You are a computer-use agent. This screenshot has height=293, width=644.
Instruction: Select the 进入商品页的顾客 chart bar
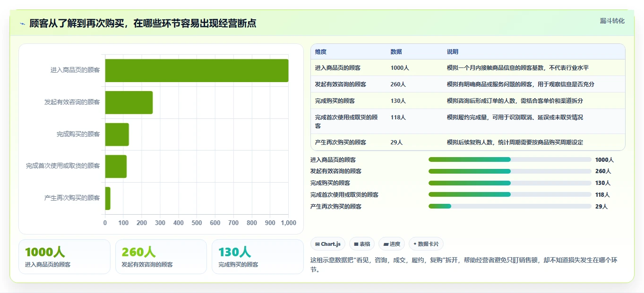pyautogui.click(x=197, y=70)
